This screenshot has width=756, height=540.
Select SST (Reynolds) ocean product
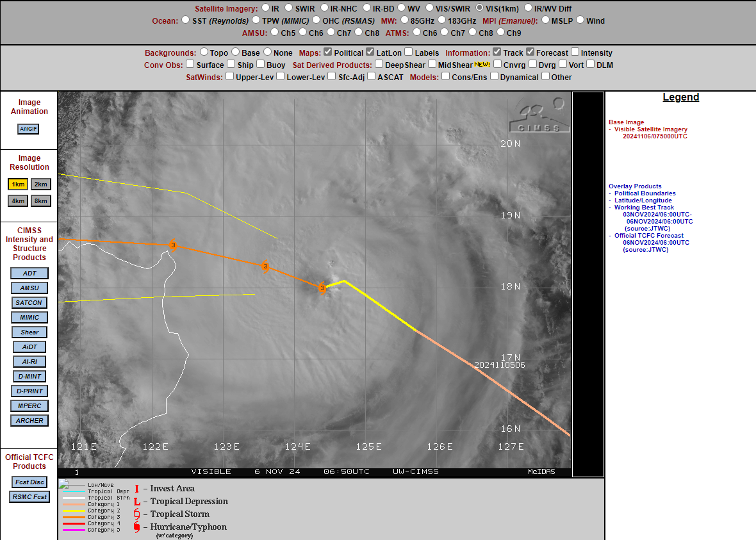coord(186,20)
